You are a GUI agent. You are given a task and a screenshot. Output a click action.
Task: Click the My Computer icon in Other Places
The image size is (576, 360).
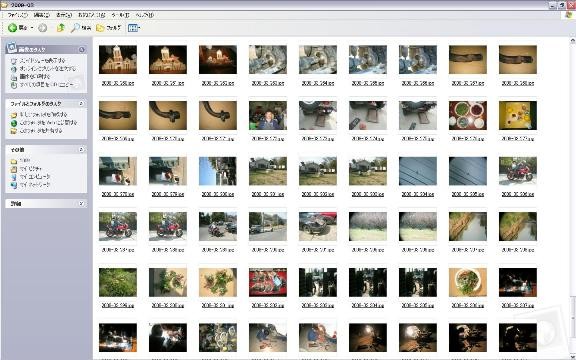pos(14,177)
